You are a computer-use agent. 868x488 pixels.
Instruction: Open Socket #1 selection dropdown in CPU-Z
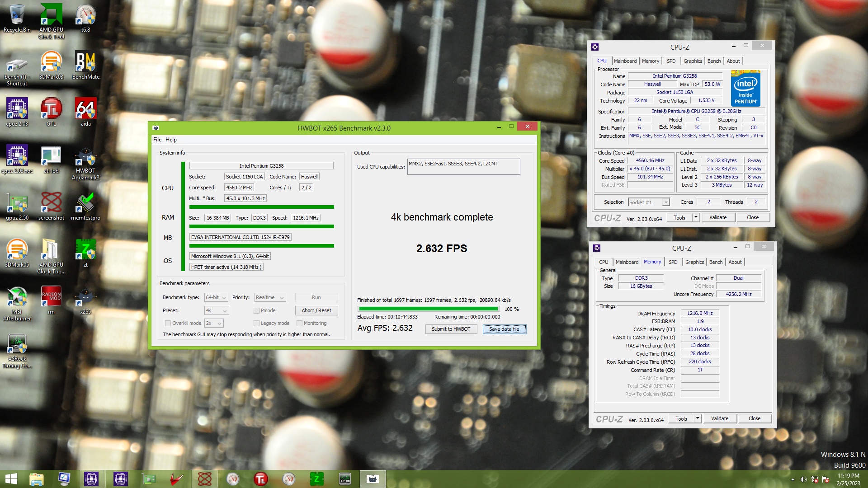pyautogui.click(x=649, y=202)
